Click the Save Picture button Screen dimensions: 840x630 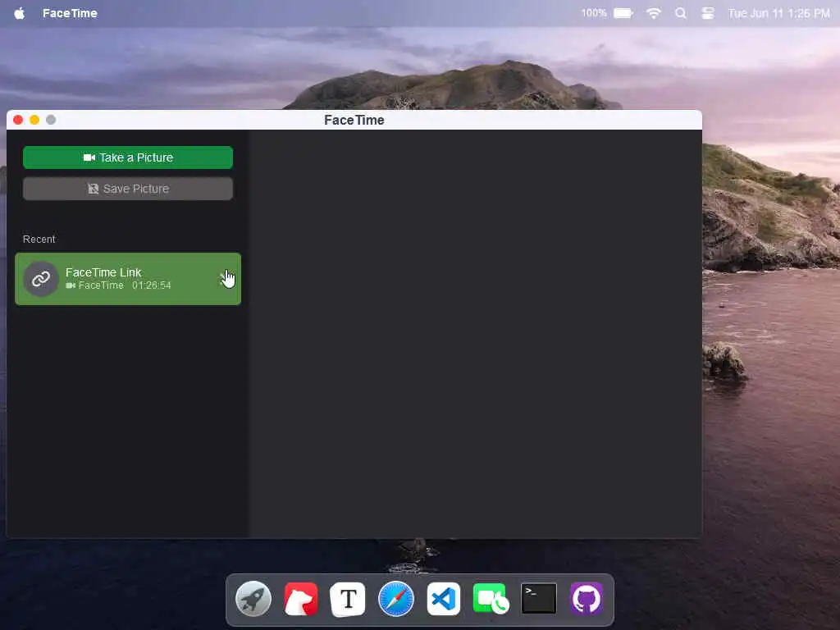tap(127, 189)
